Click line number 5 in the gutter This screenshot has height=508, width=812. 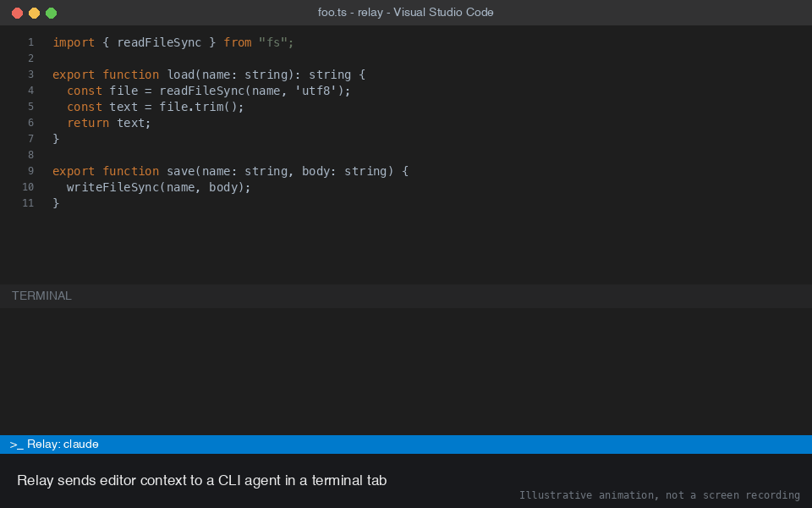click(x=31, y=107)
